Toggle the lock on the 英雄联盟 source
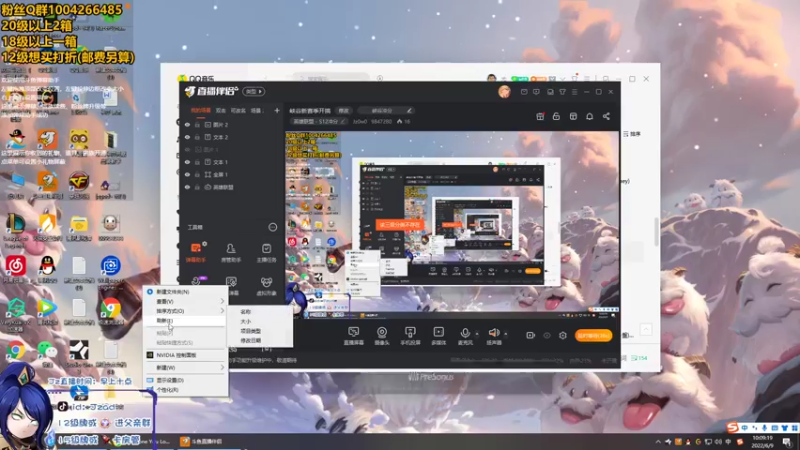 pyautogui.click(x=197, y=187)
